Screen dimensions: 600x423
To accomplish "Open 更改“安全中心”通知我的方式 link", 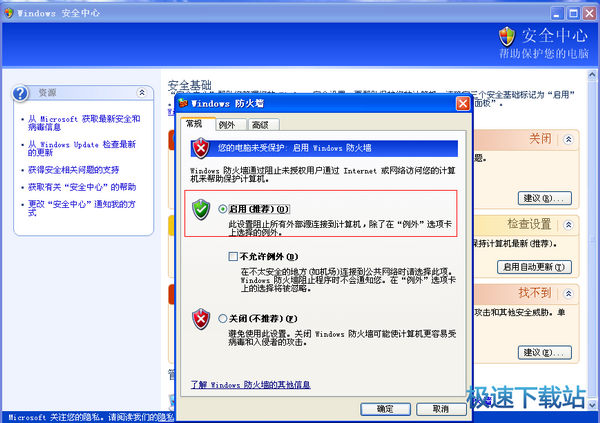I will (82, 208).
